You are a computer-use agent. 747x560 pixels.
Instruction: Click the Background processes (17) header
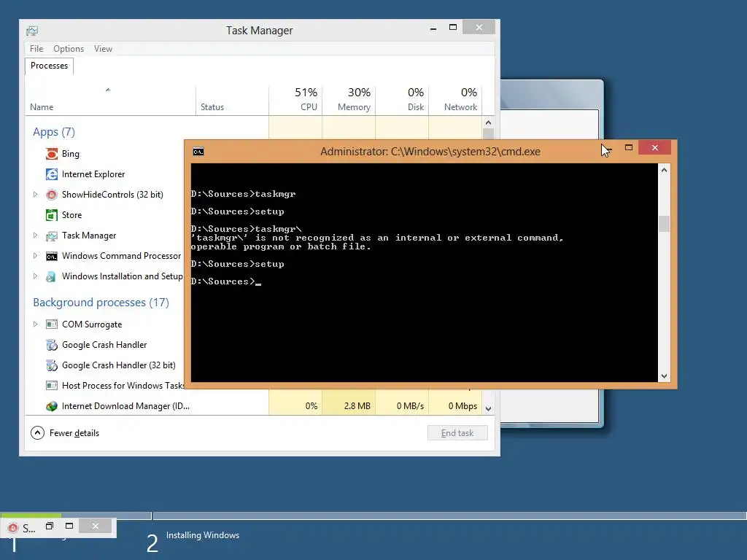pos(101,303)
